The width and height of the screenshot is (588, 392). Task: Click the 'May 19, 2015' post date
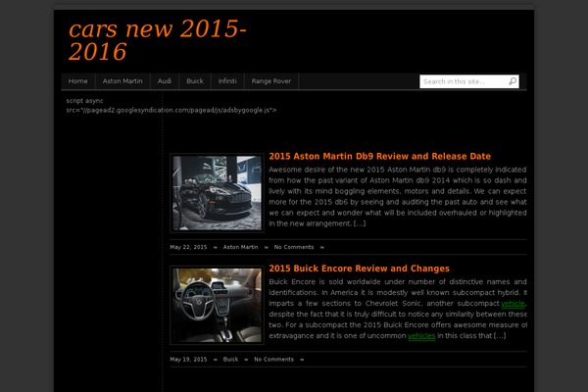[188, 359]
